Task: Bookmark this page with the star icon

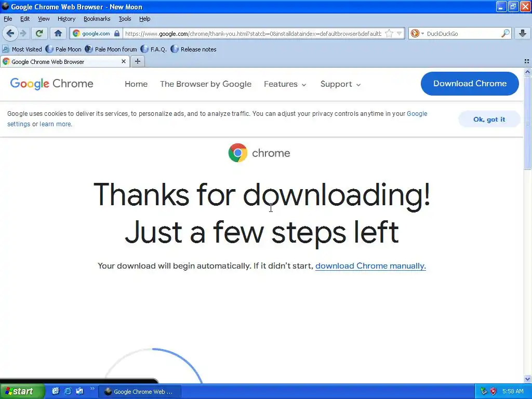Action: click(389, 33)
